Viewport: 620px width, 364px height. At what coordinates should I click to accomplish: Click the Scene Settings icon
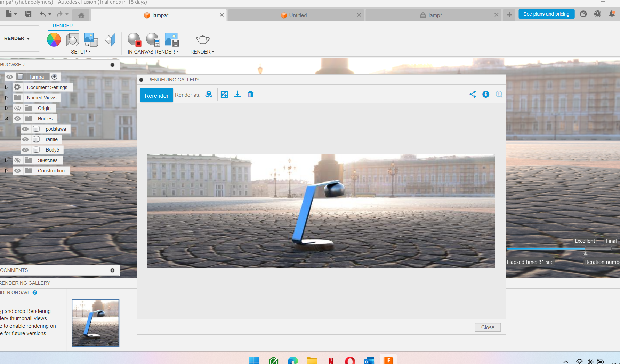[x=72, y=40]
